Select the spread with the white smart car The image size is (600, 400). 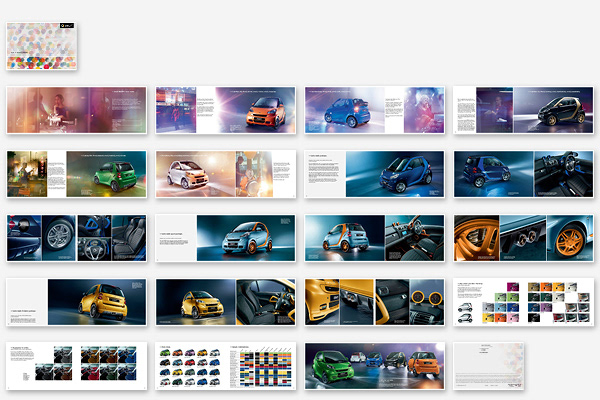pos(225,174)
